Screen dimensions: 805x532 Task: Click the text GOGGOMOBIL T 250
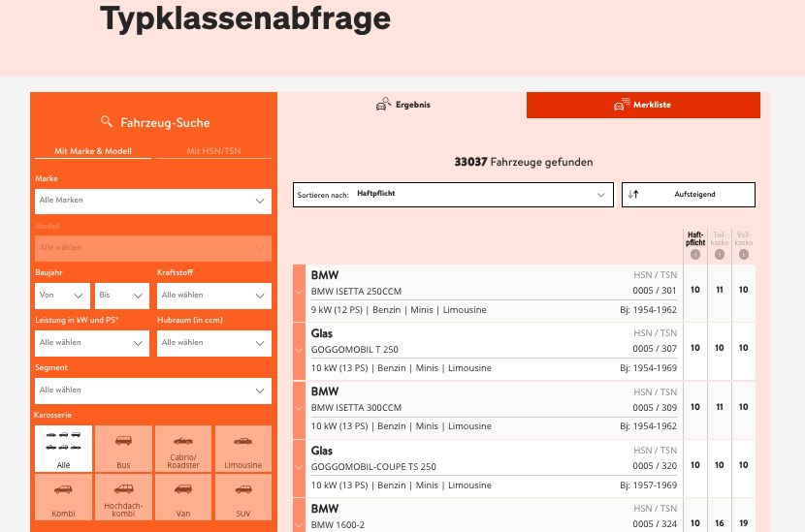coord(355,350)
